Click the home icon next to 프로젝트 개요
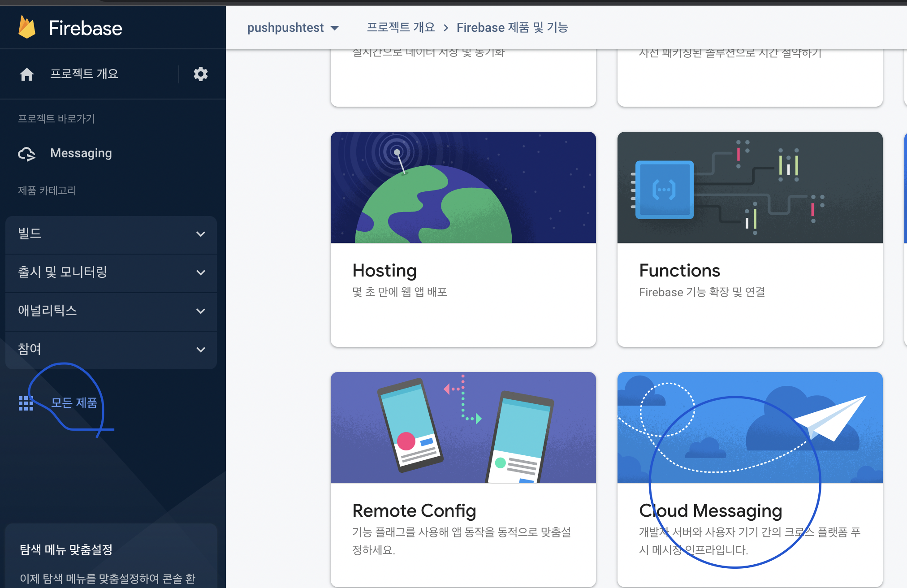This screenshot has width=907, height=588. pyautogui.click(x=27, y=74)
